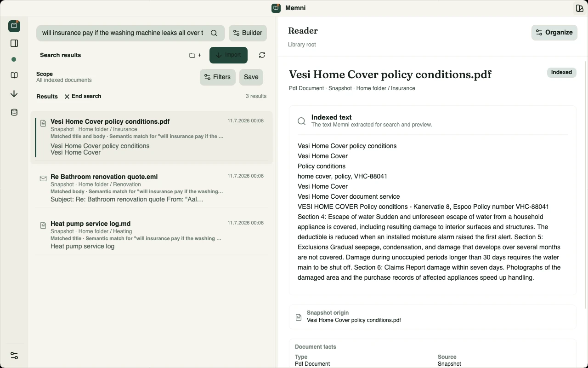Click the Snapshot origin file name
Screen dimensions: 588x368
tap(354, 320)
